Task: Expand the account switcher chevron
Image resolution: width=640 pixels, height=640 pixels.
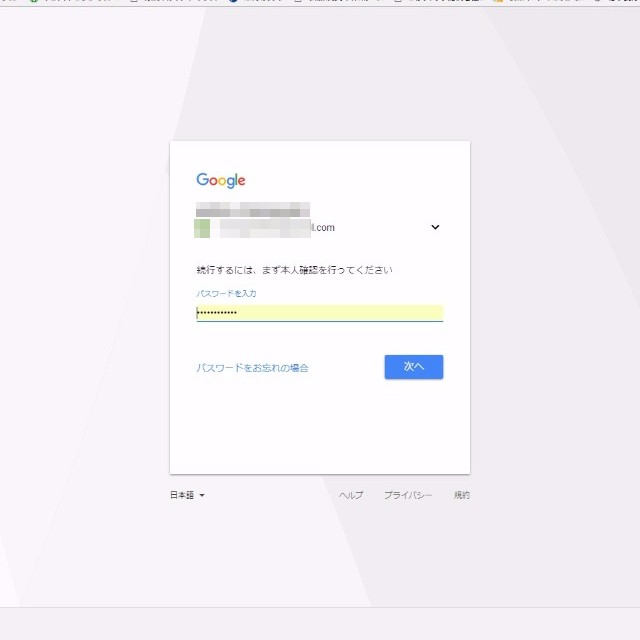Action: pos(435,227)
